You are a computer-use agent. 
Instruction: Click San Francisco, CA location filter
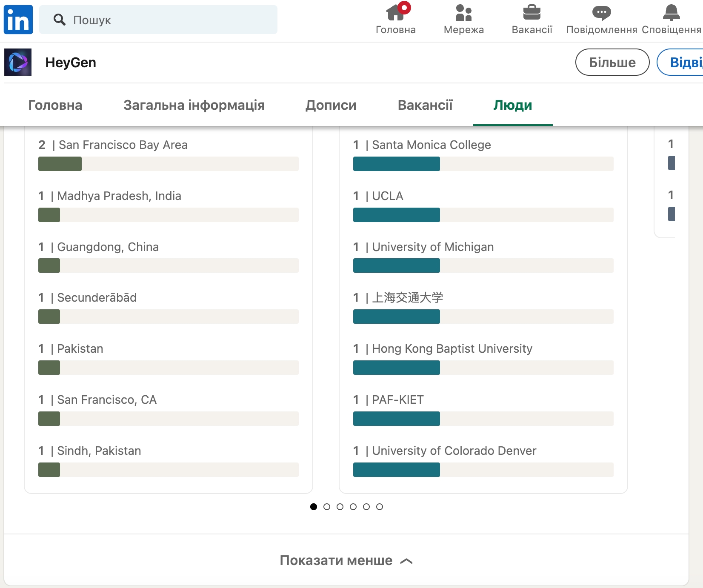pos(169,409)
